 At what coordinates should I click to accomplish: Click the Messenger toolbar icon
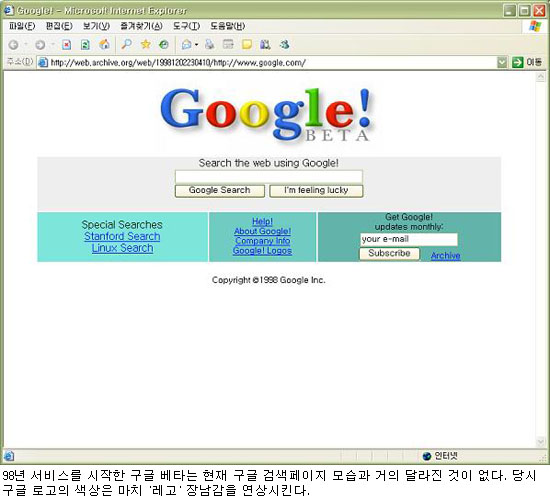[284, 44]
